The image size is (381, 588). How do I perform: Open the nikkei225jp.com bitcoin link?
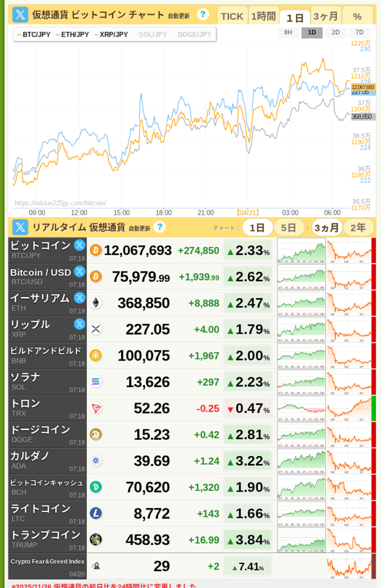point(60,203)
